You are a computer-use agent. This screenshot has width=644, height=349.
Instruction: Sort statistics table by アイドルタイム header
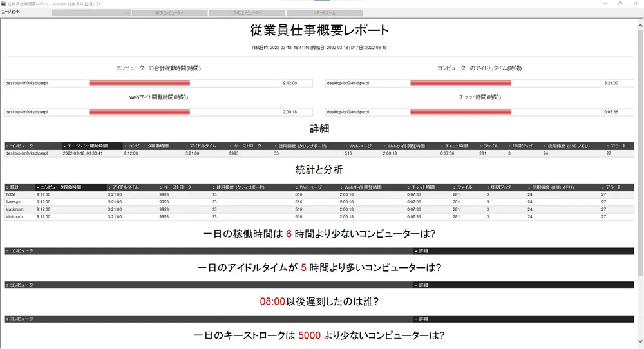pyautogui.click(x=132, y=187)
